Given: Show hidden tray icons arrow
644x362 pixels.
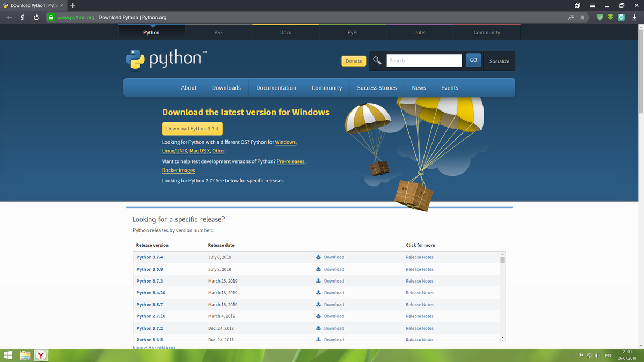Looking at the screenshot, I should (573, 356).
